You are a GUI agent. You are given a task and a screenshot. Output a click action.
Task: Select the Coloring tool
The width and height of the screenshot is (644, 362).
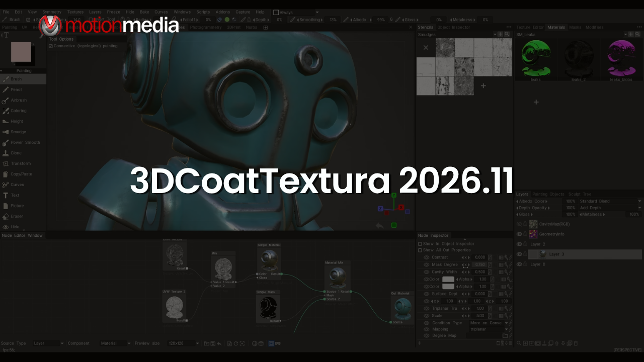tap(23, 111)
